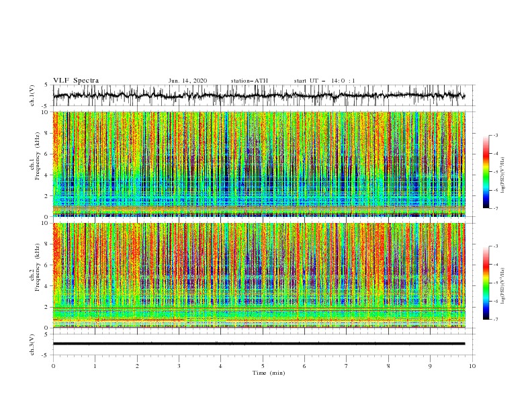Click the upper color bar log(PSD) label
Image resolution: width=532 pixels, height=411 pixels.
click(x=503, y=175)
